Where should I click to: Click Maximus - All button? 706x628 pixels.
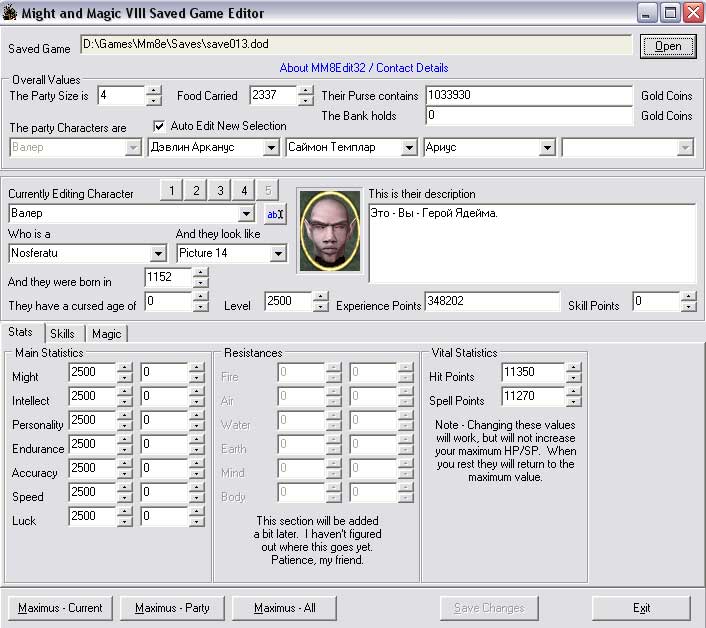285,608
